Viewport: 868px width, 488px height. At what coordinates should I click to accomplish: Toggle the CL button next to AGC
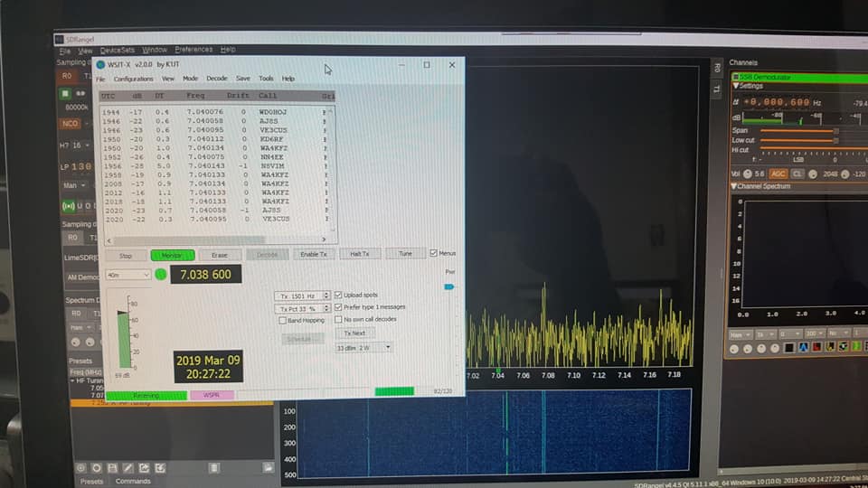(x=797, y=174)
